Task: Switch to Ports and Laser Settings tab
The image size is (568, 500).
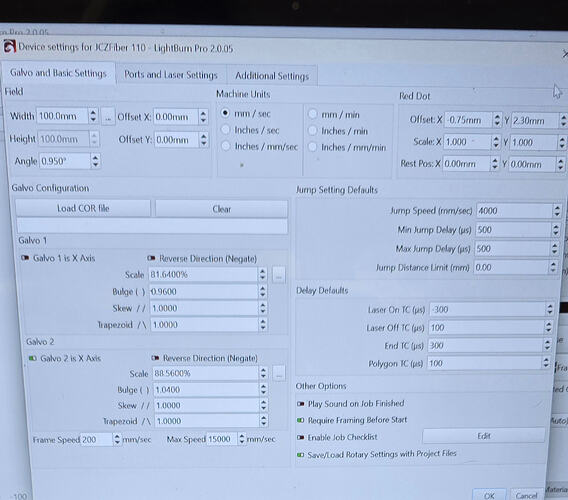Action: click(171, 75)
